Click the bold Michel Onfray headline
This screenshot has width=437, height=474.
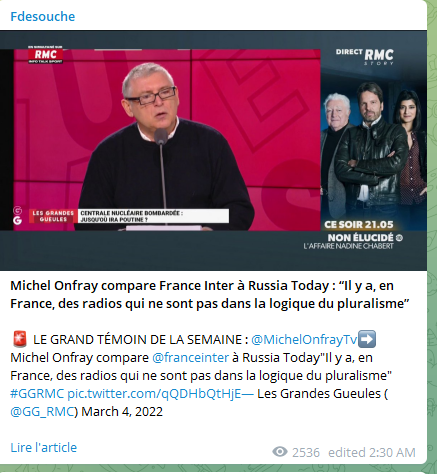(210, 295)
